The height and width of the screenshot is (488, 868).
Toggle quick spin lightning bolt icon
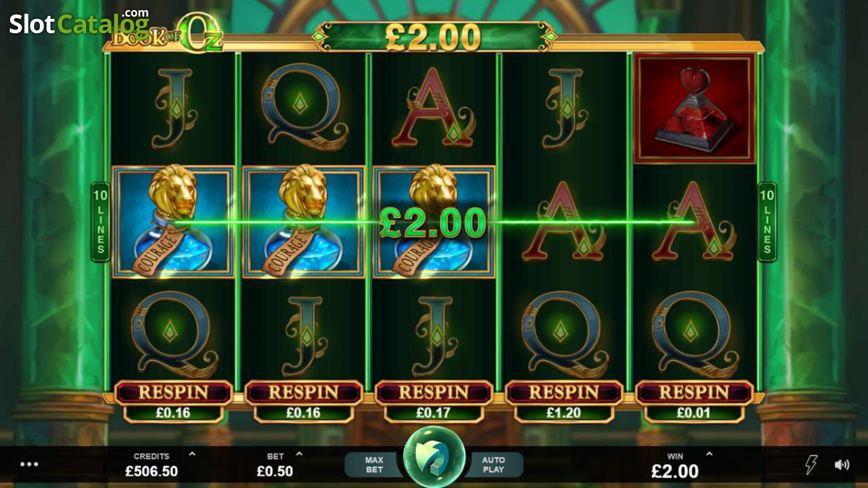tap(812, 465)
